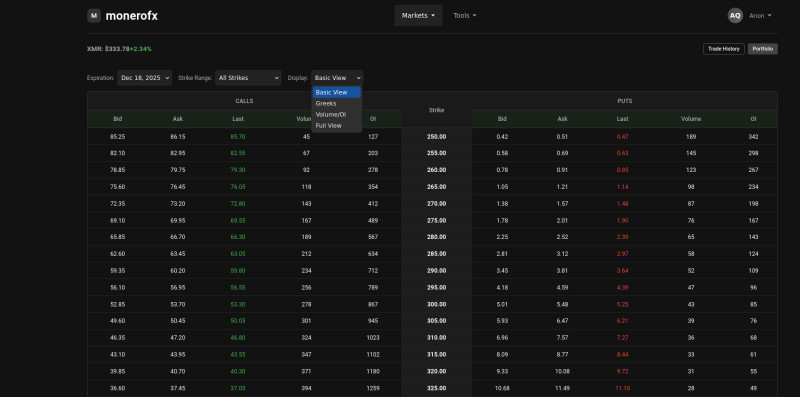Click call ask price 86.15
Viewport: 800px width, 397px height.
coord(178,137)
